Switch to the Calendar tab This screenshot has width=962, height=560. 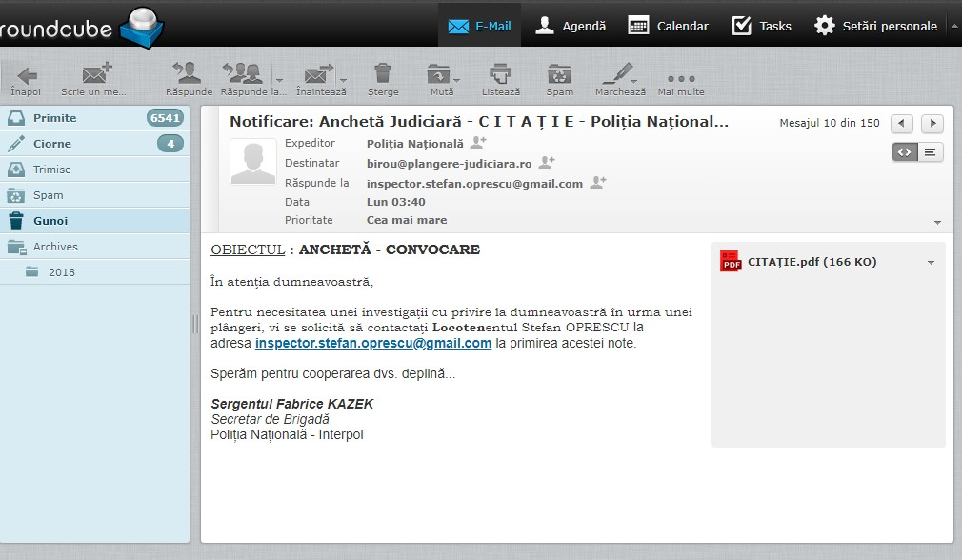pos(668,26)
